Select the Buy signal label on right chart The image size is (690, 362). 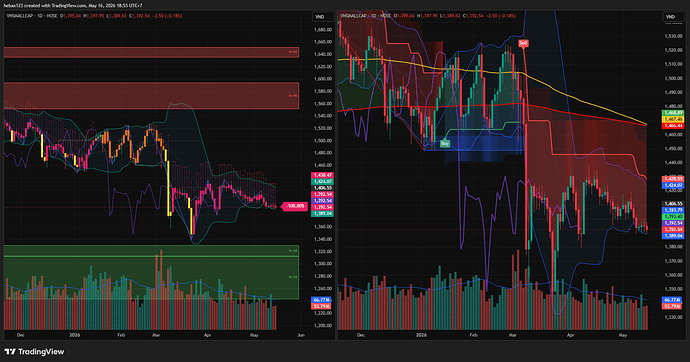(x=445, y=143)
